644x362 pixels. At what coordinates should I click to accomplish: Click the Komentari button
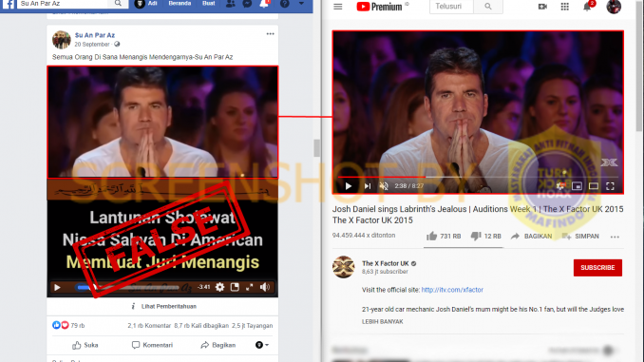click(x=152, y=345)
